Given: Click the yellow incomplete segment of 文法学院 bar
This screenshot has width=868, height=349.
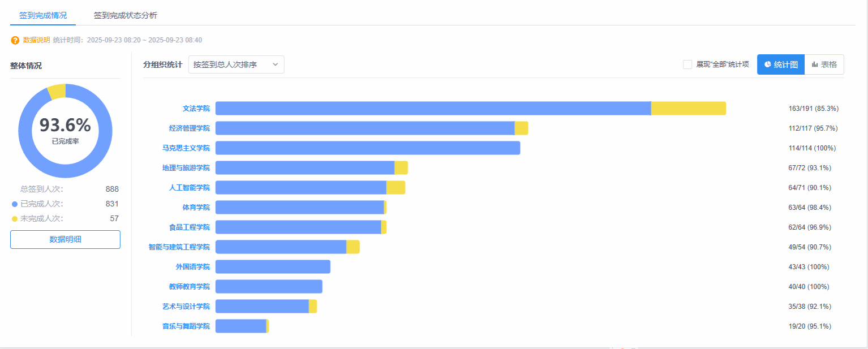Looking at the screenshot, I should [688, 109].
